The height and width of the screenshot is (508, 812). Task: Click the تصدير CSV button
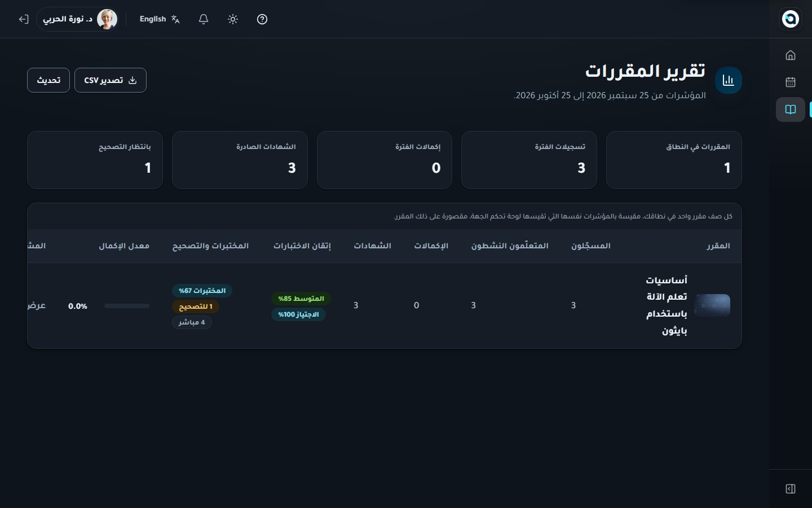(x=111, y=80)
